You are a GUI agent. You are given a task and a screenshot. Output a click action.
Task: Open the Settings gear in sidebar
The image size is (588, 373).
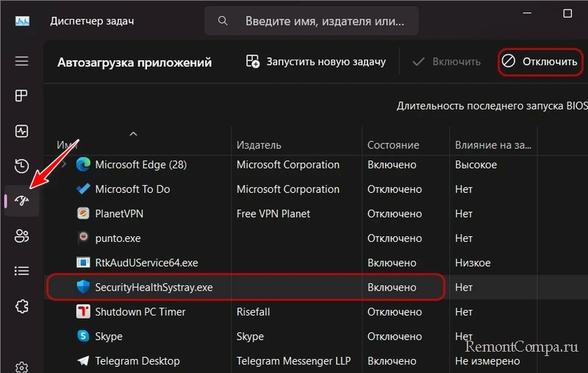click(22, 366)
